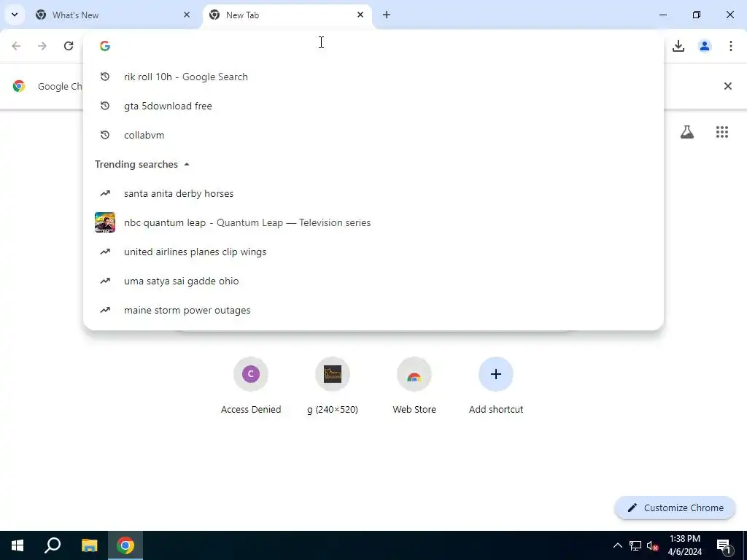Open the Google apps grid icon

[x=722, y=132]
